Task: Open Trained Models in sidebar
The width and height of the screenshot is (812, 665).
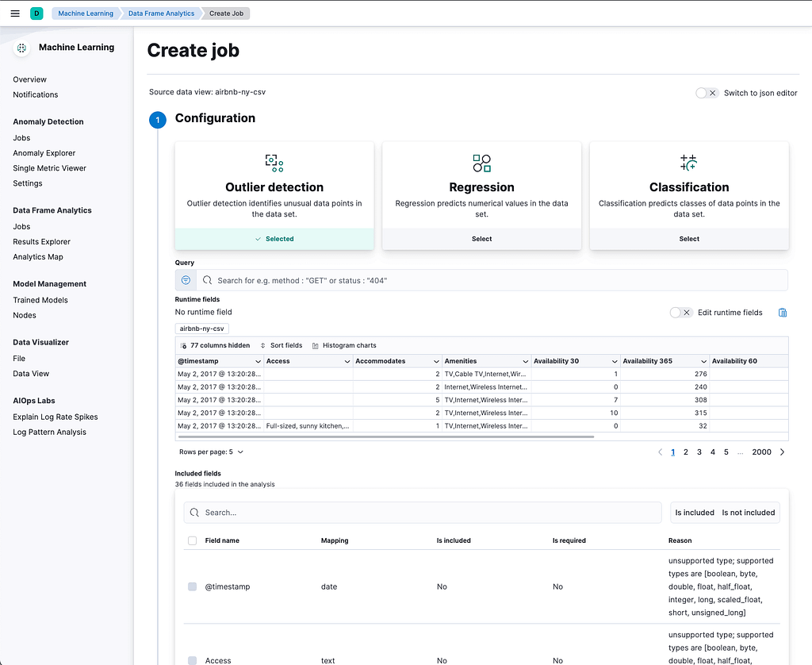Action: (40, 300)
